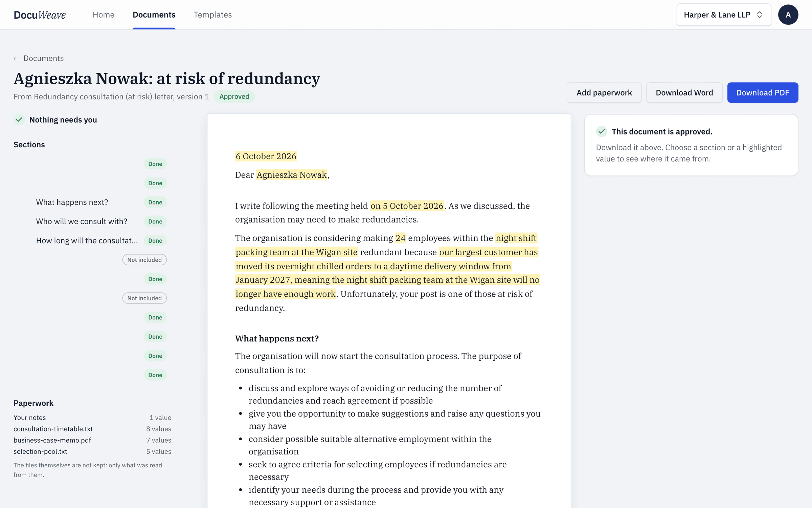
Task: Open the Documents tab
Action: click(x=154, y=15)
